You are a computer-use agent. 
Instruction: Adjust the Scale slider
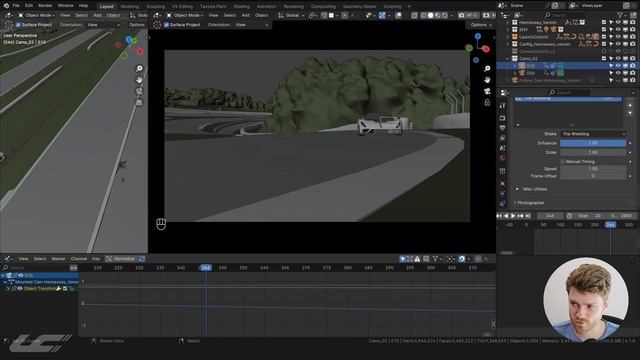593,152
